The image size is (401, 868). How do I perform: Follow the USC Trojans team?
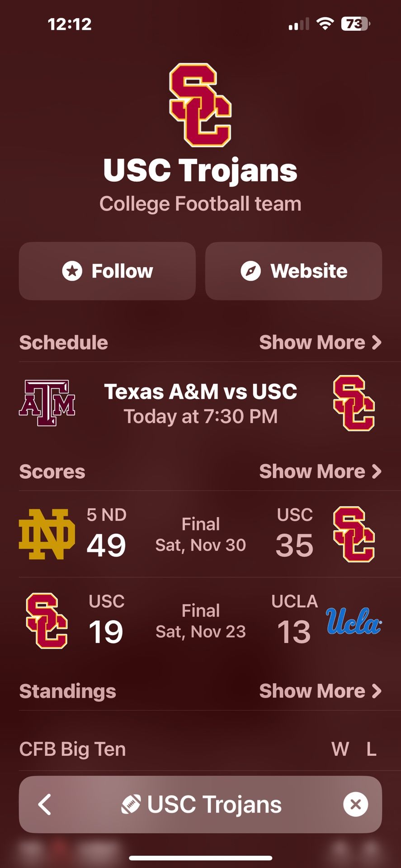click(x=107, y=271)
